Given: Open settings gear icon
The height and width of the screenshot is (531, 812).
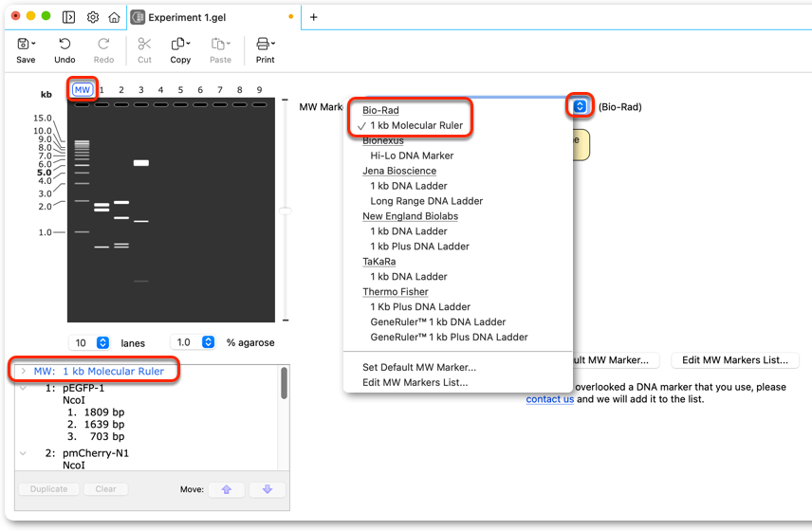Looking at the screenshot, I should click(x=93, y=17).
